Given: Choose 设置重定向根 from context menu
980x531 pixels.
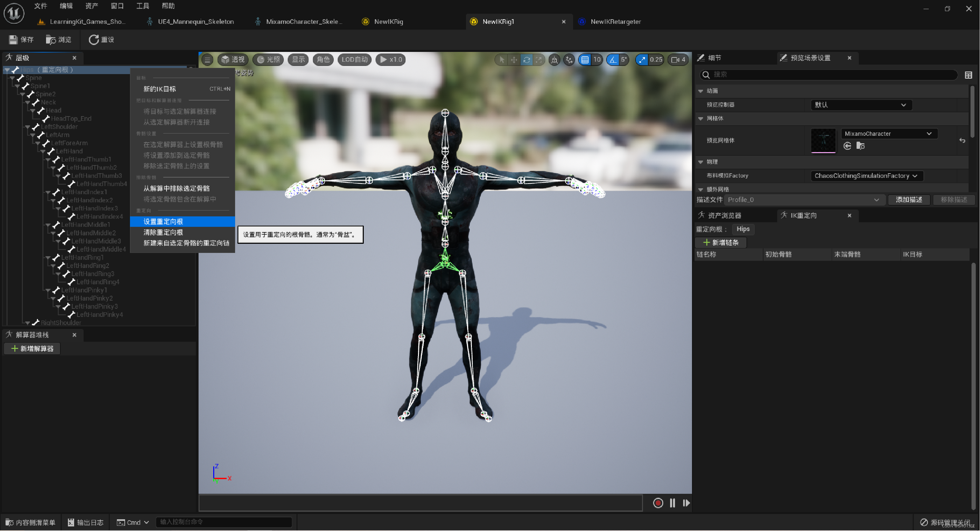Looking at the screenshot, I should point(182,222).
